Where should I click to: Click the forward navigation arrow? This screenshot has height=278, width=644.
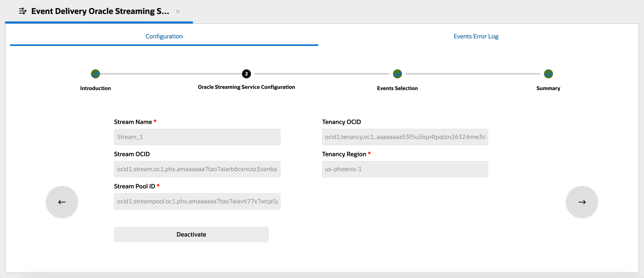pos(582,202)
